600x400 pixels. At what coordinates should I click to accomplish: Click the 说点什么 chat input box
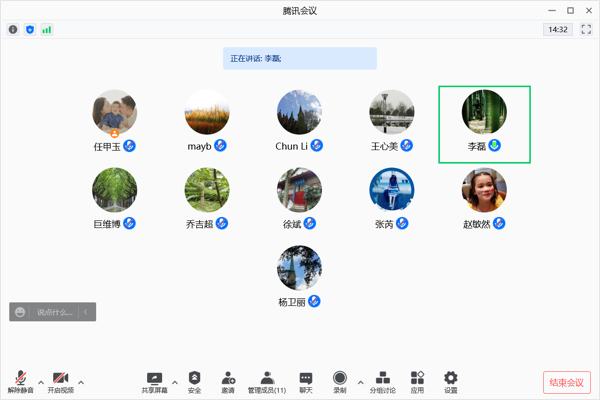pos(55,312)
